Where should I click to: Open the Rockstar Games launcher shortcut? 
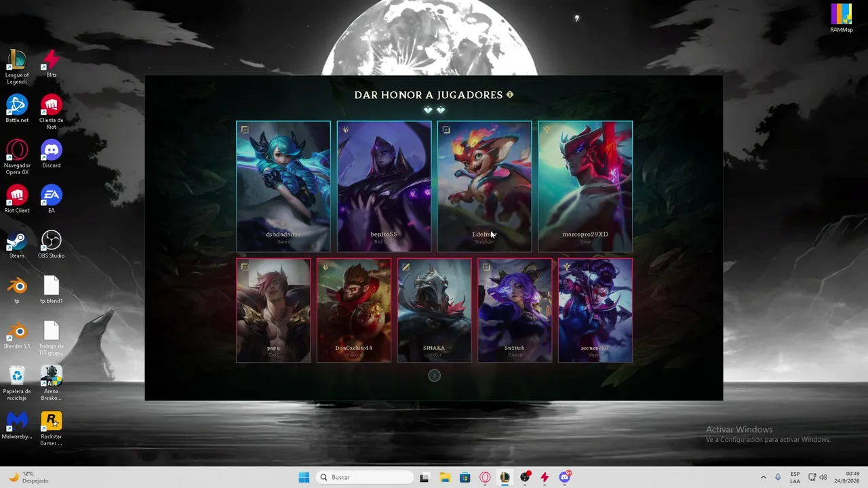tap(52, 428)
